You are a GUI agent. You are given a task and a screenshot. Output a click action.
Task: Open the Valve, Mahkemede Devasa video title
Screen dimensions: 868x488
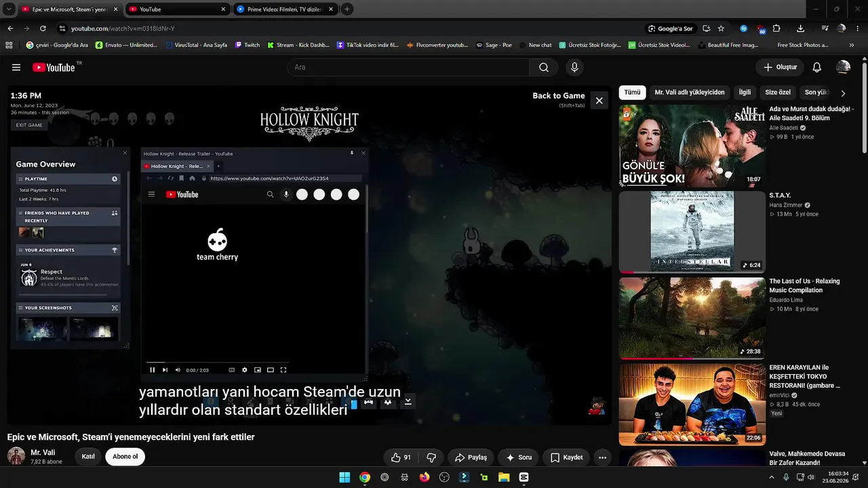(807, 458)
